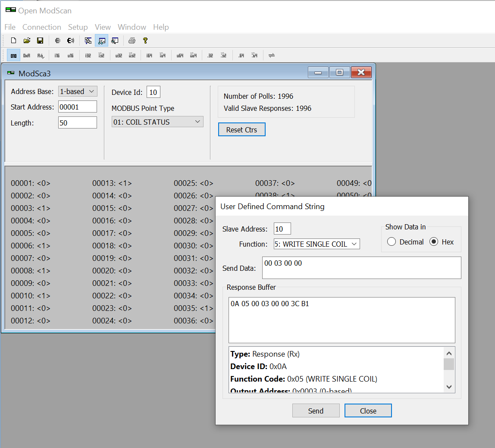This screenshot has height=448, width=495.
Task: Click the Slave Address input field
Action: [282, 229]
